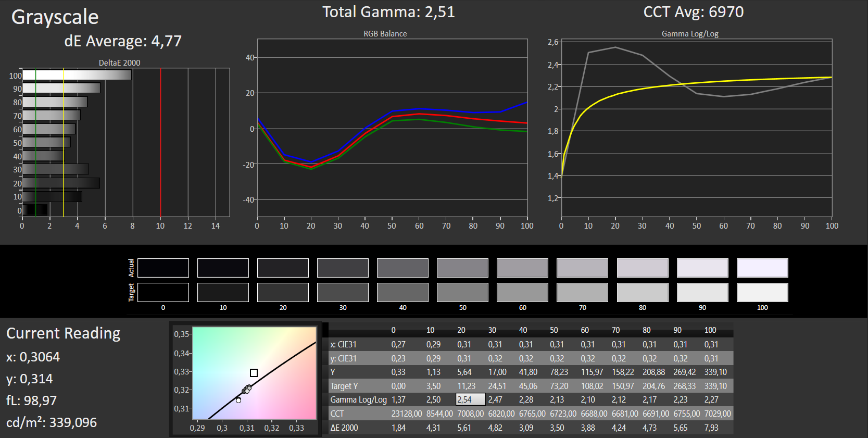Select the 50 column header in data table
Image resolution: width=868 pixels, height=438 pixels.
coord(554,330)
